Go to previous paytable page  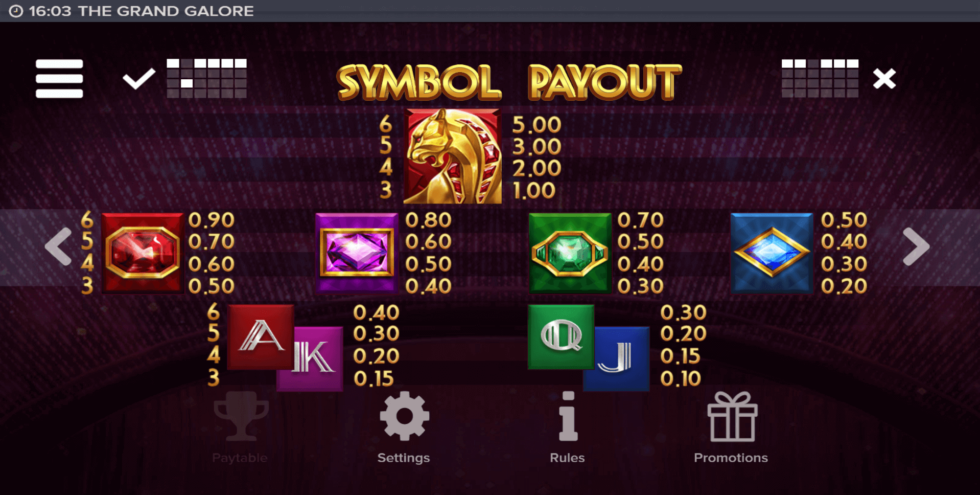click(58, 246)
